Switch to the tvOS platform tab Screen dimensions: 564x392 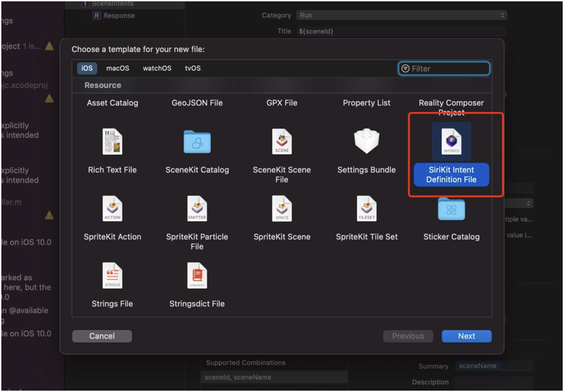(193, 68)
